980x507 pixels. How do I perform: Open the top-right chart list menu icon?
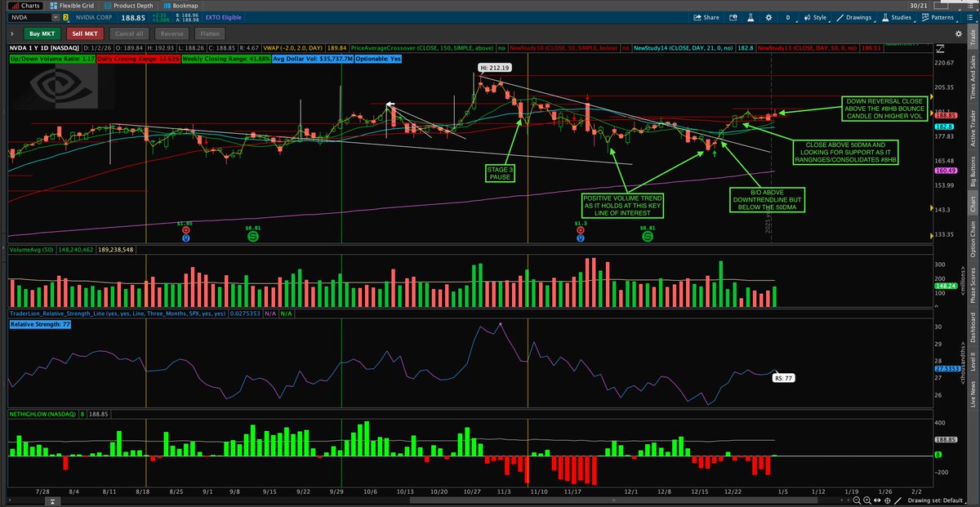click(969, 17)
